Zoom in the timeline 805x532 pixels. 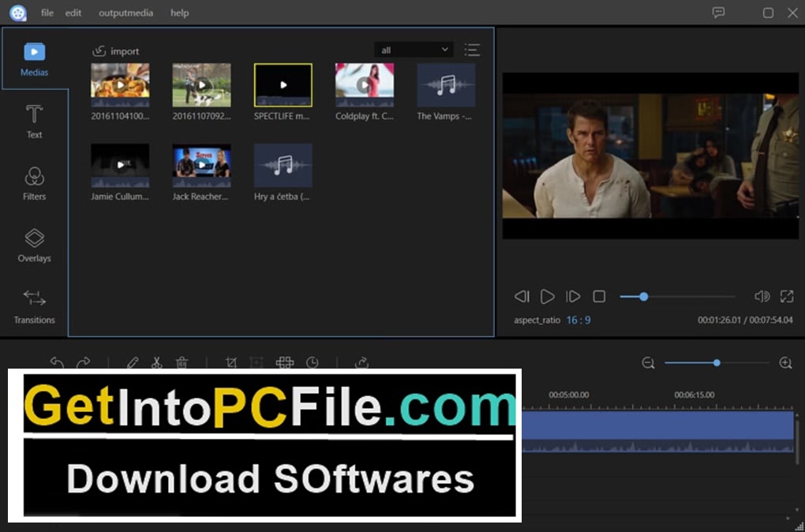785,363
